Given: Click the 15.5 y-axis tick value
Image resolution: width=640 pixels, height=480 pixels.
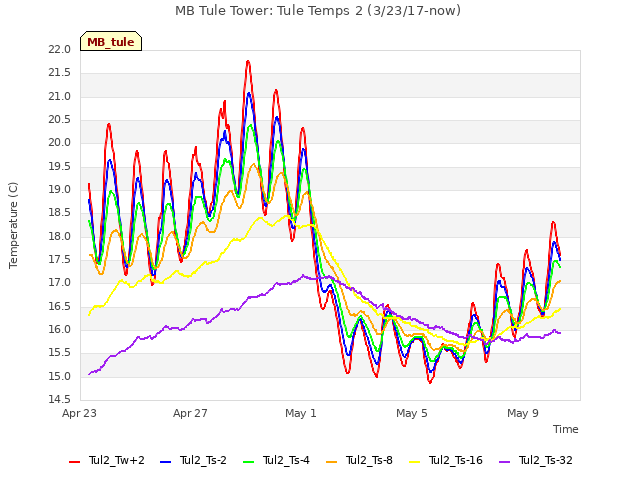Looking at the screenshot, I should click(60, 353).
